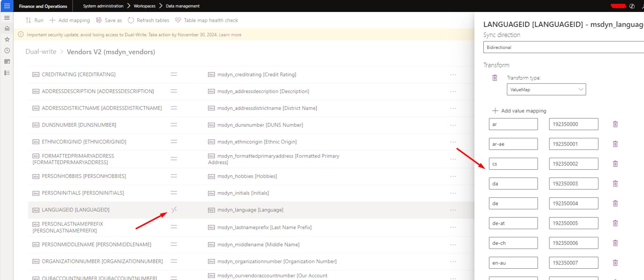Open more options for msdyn_middlename row
This screenshot has width=644, height=280.
[453, 244]
